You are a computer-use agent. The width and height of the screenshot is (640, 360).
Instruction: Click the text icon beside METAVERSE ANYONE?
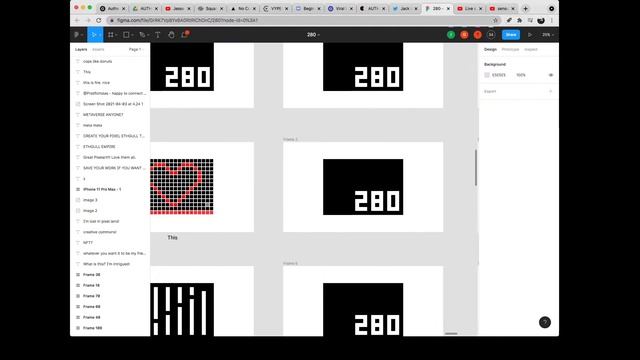[78, 115]
